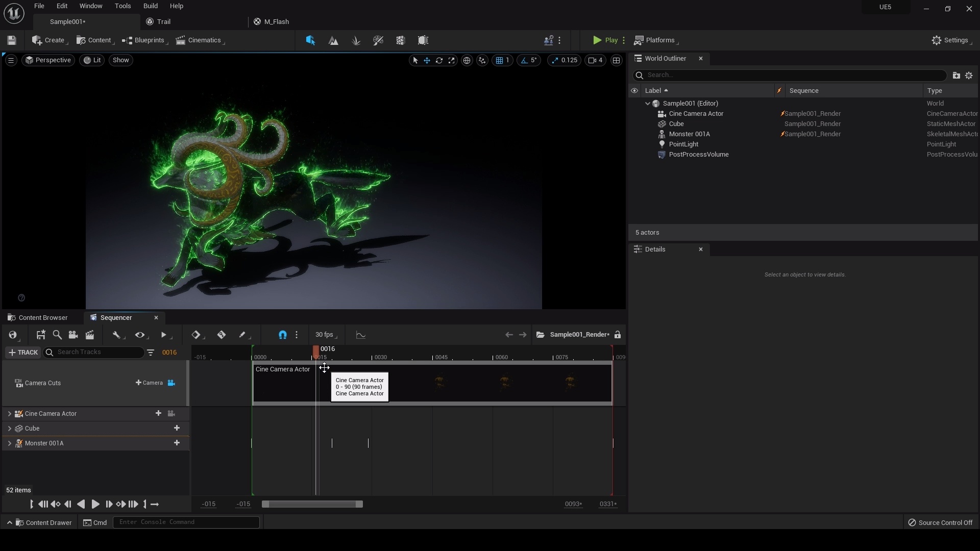The height and width of the screenshot is (551, 980).
Task: Open the Build menu
Action: tap(150, 6)
